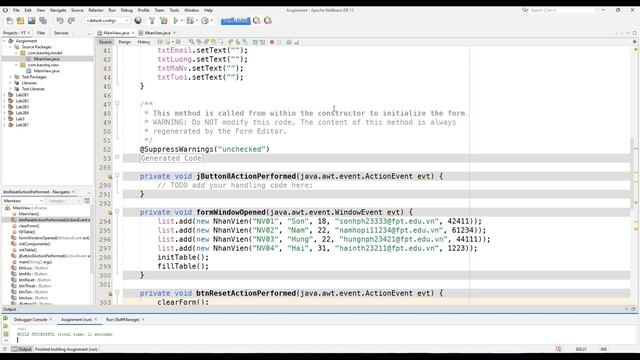The image size is (640, 360).
Task: Click the find selection magnifier icon
Action: tap(191, 42)
